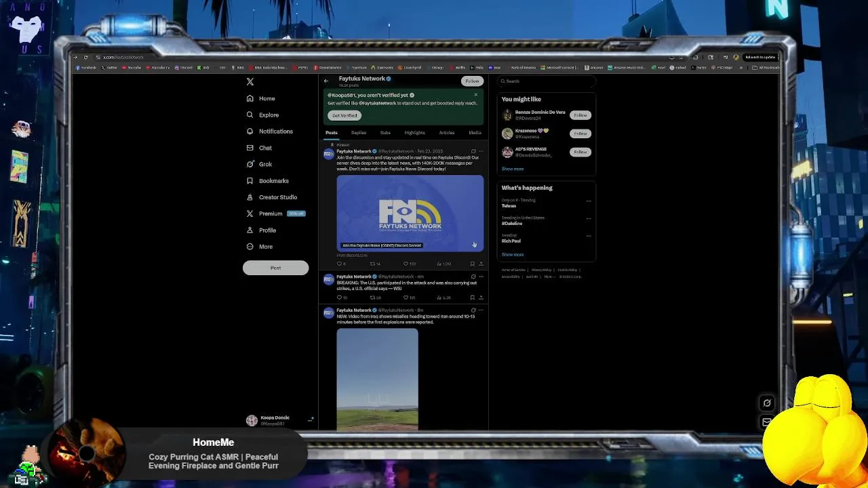Open Creator Studio from the sidebar

point(272,197)
